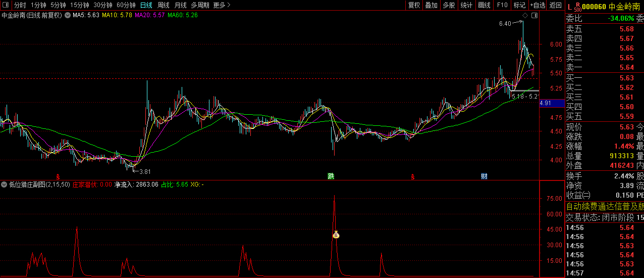Screen dimensions: 644x278
Task: Click the red L badge beside stock code
Action: (x=569, y=7)
